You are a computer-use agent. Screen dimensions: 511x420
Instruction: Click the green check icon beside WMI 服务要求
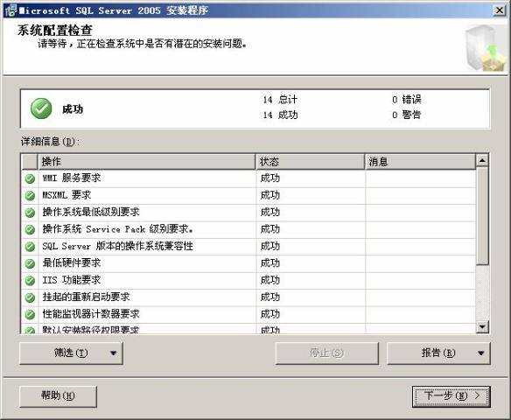30,178
